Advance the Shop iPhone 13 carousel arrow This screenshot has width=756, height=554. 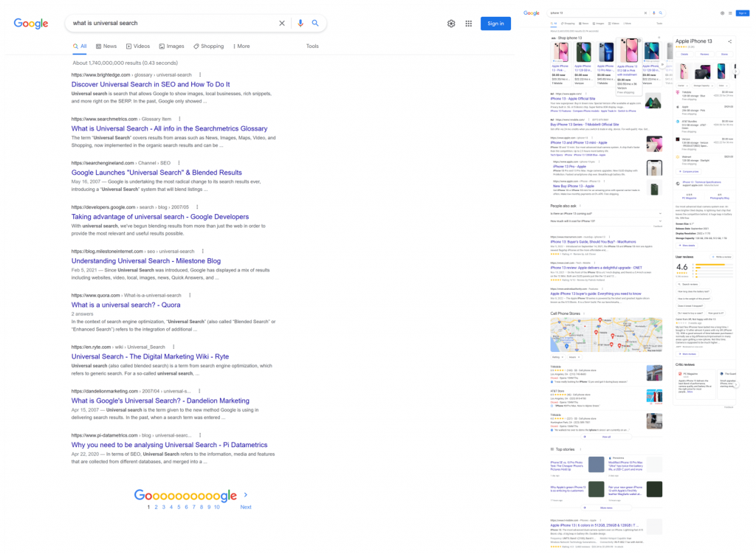pyautogui.click(x=662, y=64)
